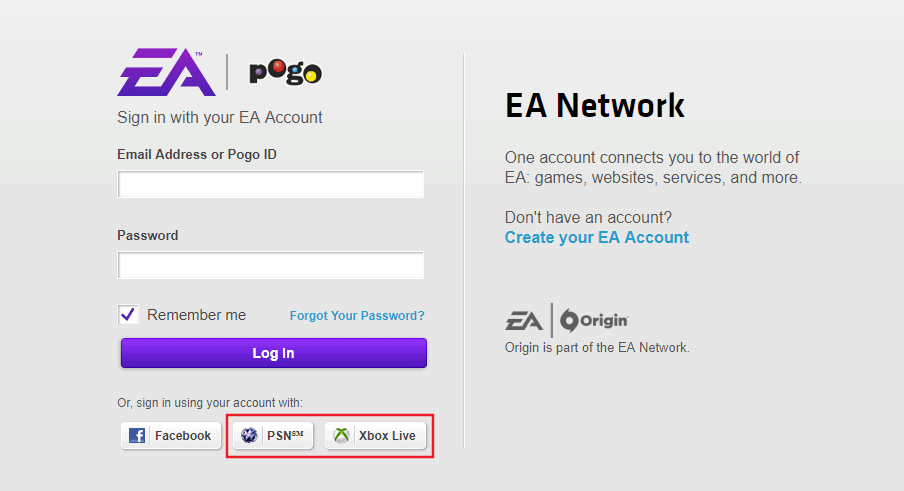
Task: Click the EA Network heading
Action: [x=595, y=105]
